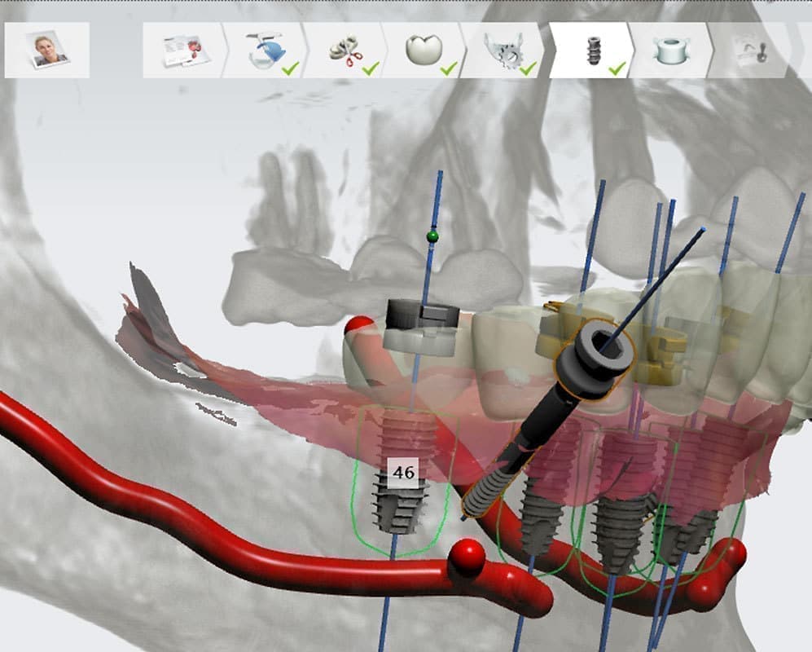Select the active implant placement step
This screenshot has height=652, width=812.
pos(590,50)
